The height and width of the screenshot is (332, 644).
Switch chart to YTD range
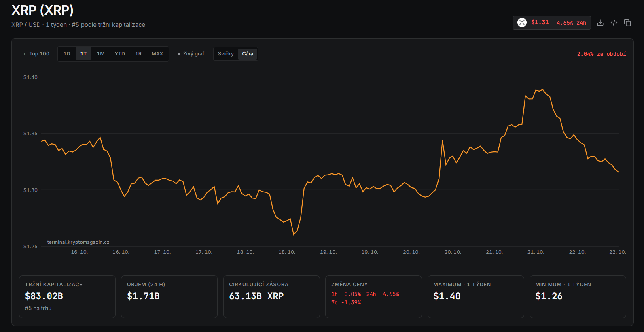coord(120,54)
